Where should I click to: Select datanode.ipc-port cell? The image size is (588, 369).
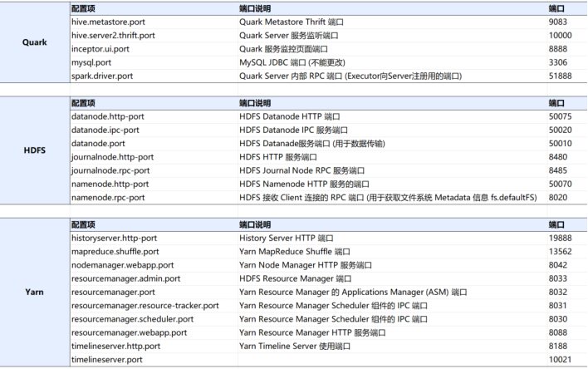click(154, 130)
